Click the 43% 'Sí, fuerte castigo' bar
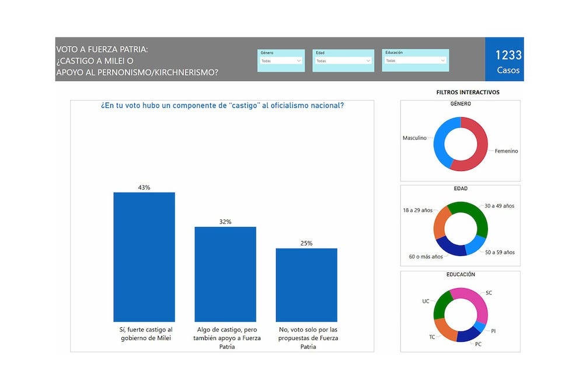Viewport: 579px width, 392px height. 144,257
